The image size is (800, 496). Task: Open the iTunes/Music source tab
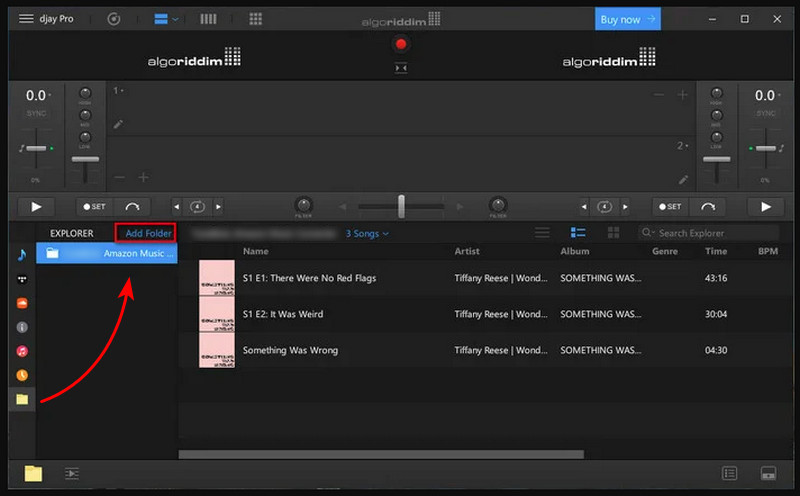[22, 351]
